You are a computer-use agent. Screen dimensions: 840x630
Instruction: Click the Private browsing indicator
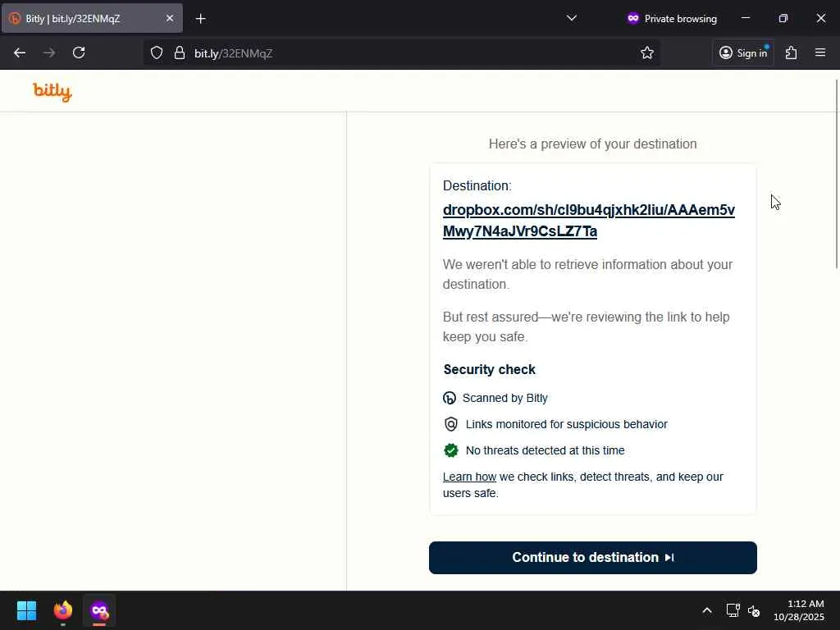pos(672,18)
